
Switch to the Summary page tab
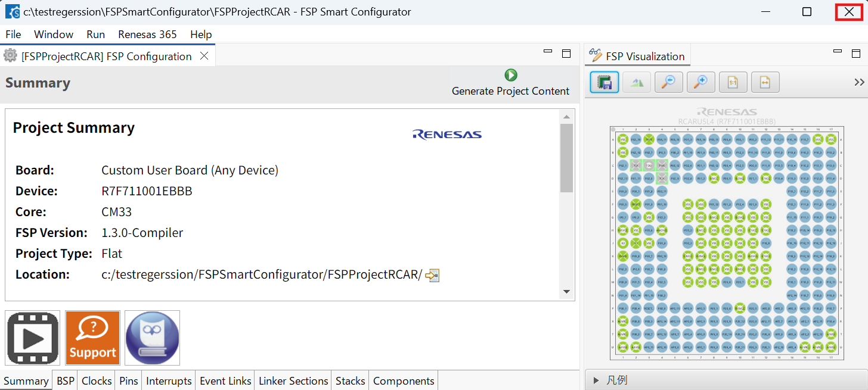(26, 380)
